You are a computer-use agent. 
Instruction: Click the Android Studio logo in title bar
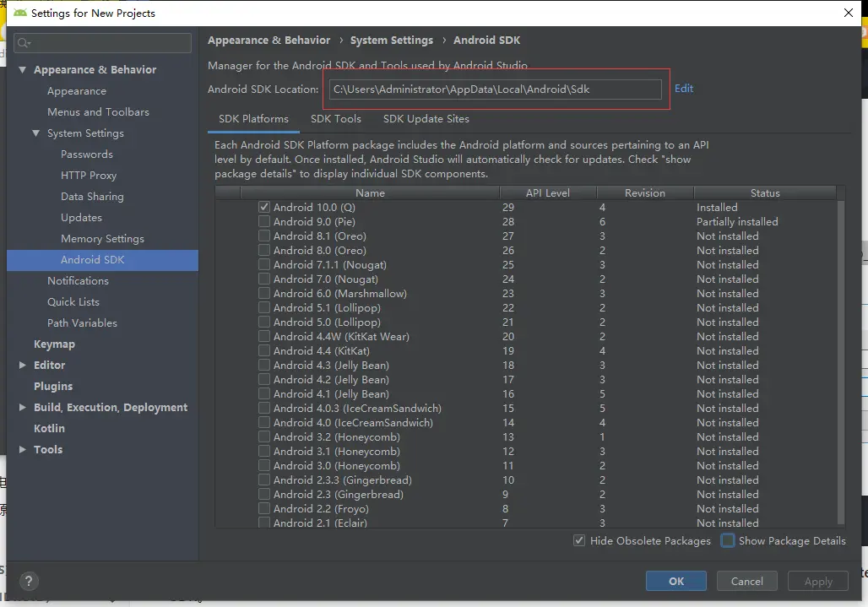(x=20, y=13)
